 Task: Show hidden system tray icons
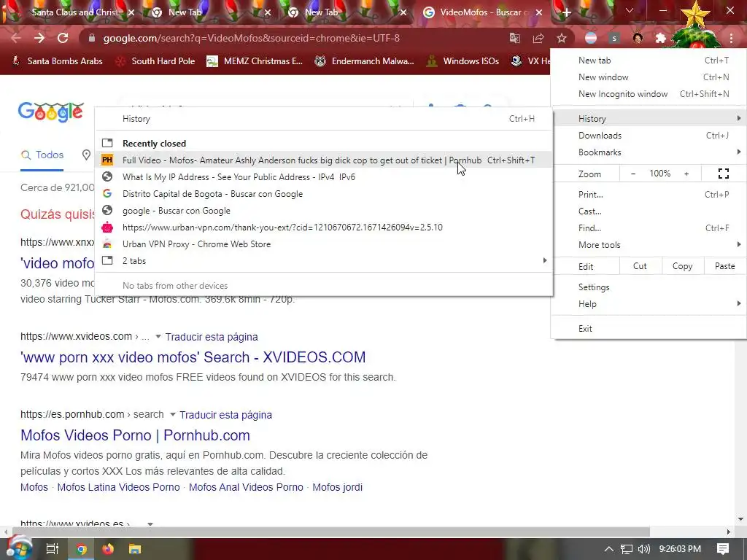pos(608,549)
